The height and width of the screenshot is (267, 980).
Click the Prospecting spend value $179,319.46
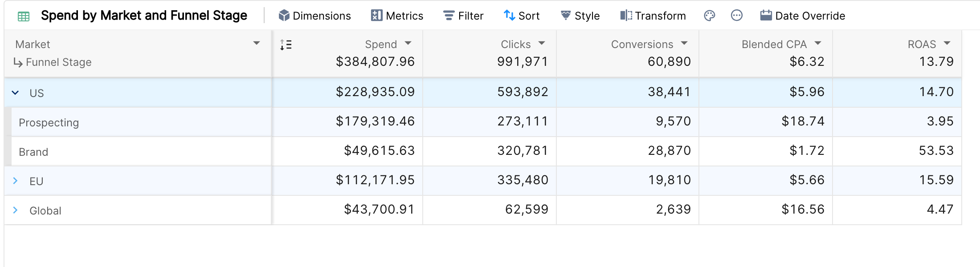click(375, 121)
